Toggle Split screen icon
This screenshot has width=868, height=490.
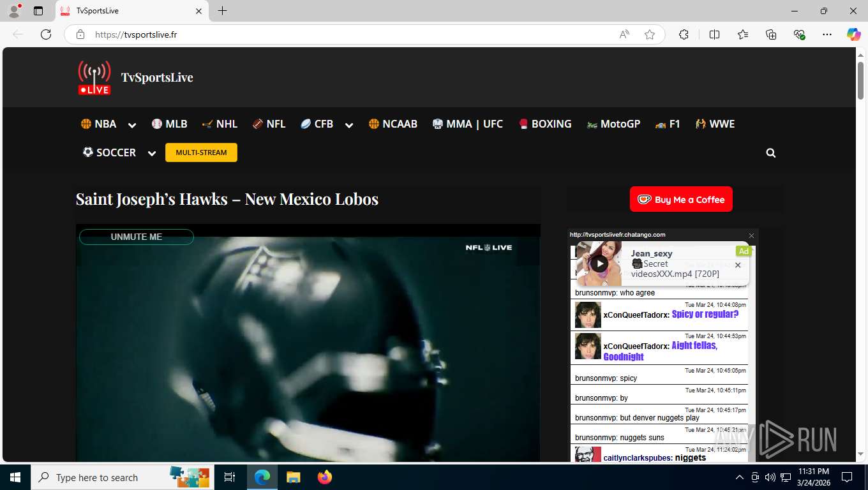(x=714, y=34)
